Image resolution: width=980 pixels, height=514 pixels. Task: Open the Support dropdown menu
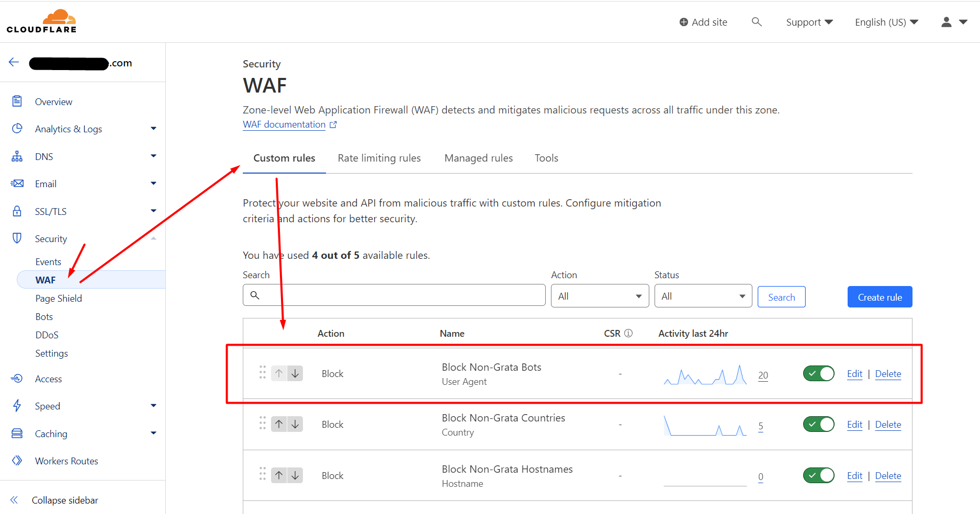pos(809,22)
